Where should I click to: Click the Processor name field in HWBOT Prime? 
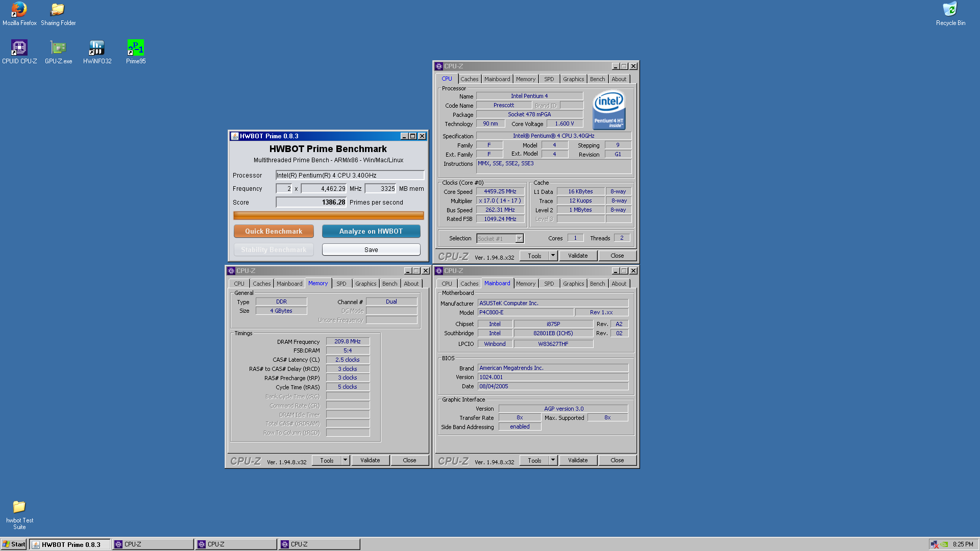click(x=350, y=175)
